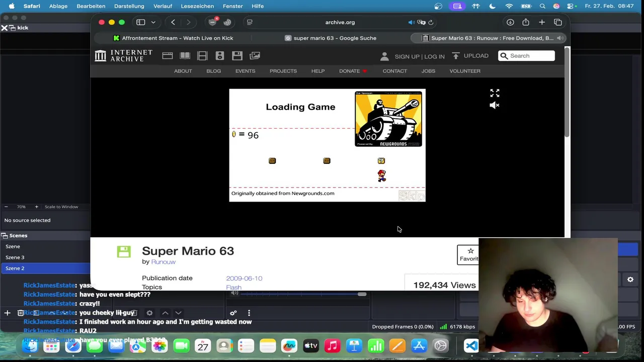
Task: Open the BLOG nav link
Action: (213, 71)
